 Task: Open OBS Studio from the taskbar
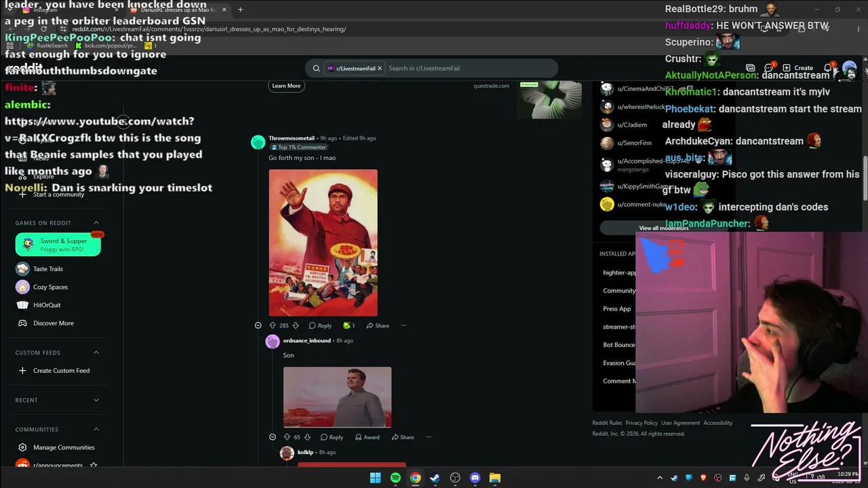pyautogui.click(x=455, y=478)
